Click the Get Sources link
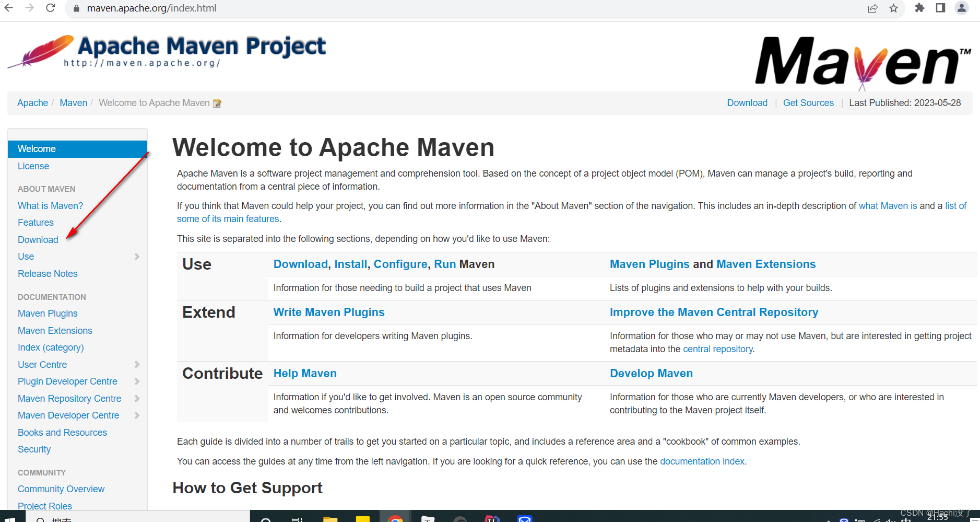 point(808,103)
